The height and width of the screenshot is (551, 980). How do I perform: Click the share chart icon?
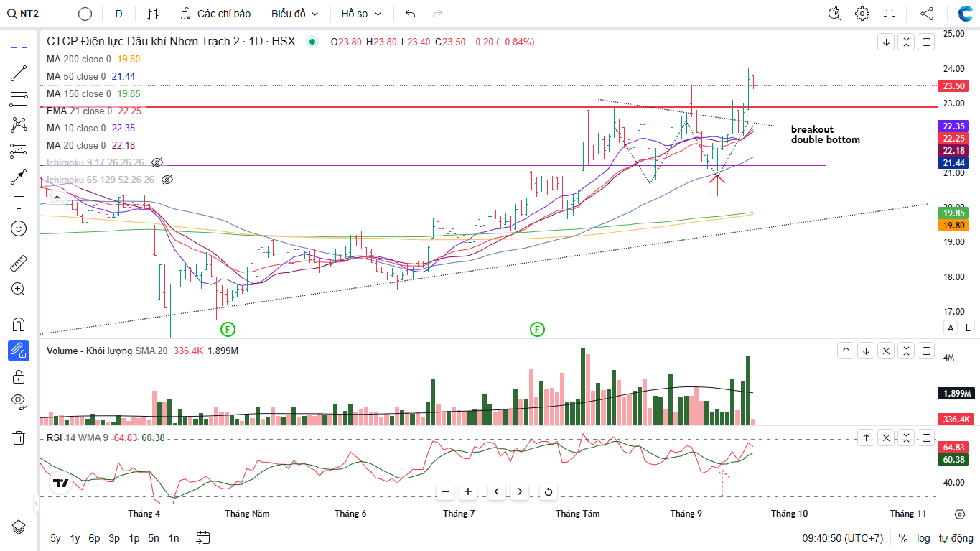pyautogui.click(x=927, y=14)
